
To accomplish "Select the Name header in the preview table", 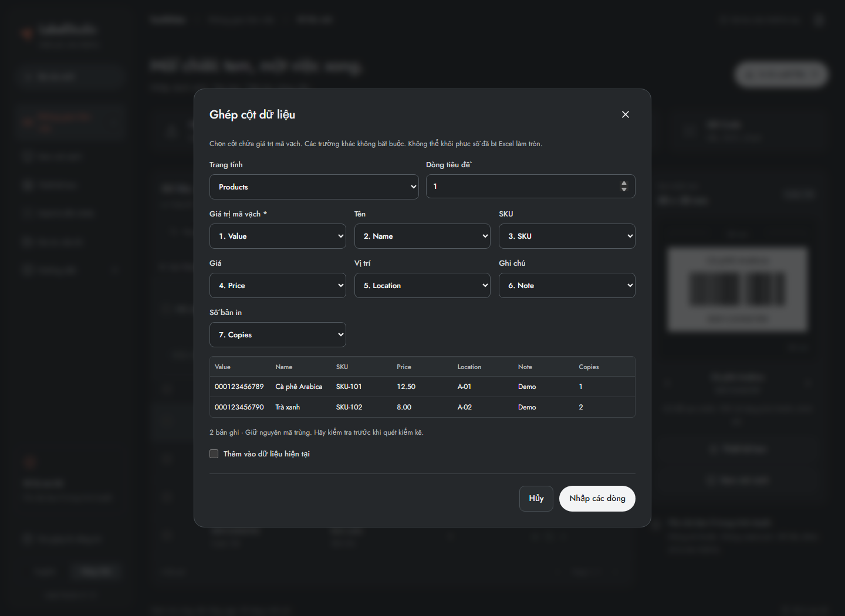I will point(284,367).
